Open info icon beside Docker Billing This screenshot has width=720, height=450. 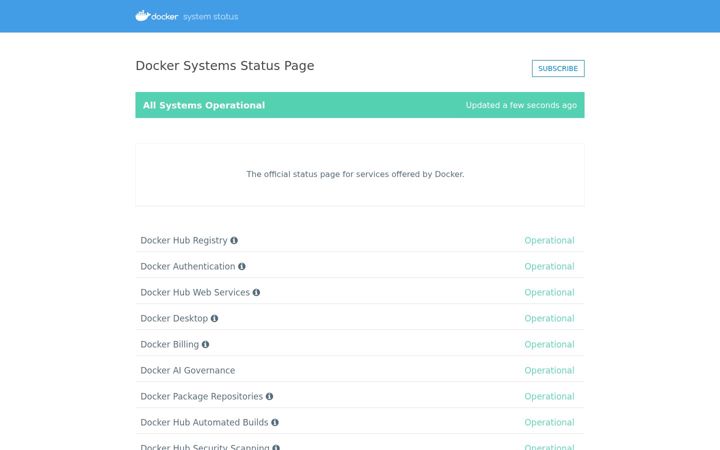205,344
